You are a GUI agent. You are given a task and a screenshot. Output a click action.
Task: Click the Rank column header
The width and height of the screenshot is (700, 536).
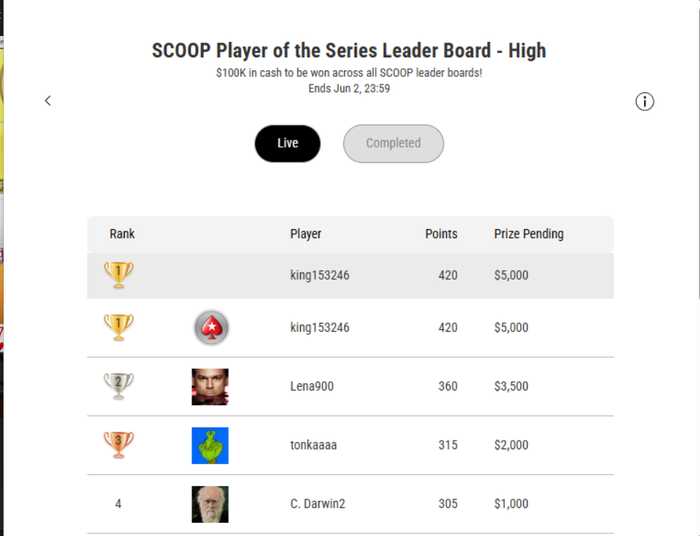pyautogui.click(x=122, y=234)
